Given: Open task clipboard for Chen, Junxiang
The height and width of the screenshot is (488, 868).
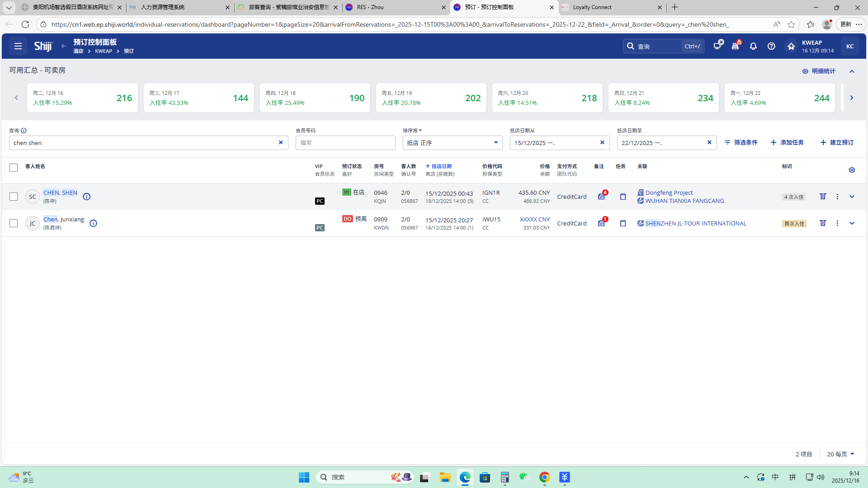Looking at the screenshot, I should click(x=623, y=223).
